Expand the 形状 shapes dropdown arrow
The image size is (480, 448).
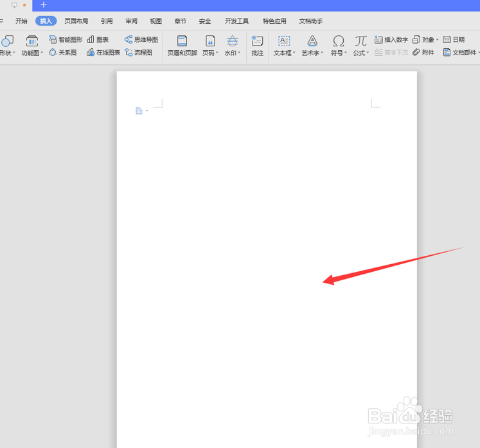click(14, 53)
